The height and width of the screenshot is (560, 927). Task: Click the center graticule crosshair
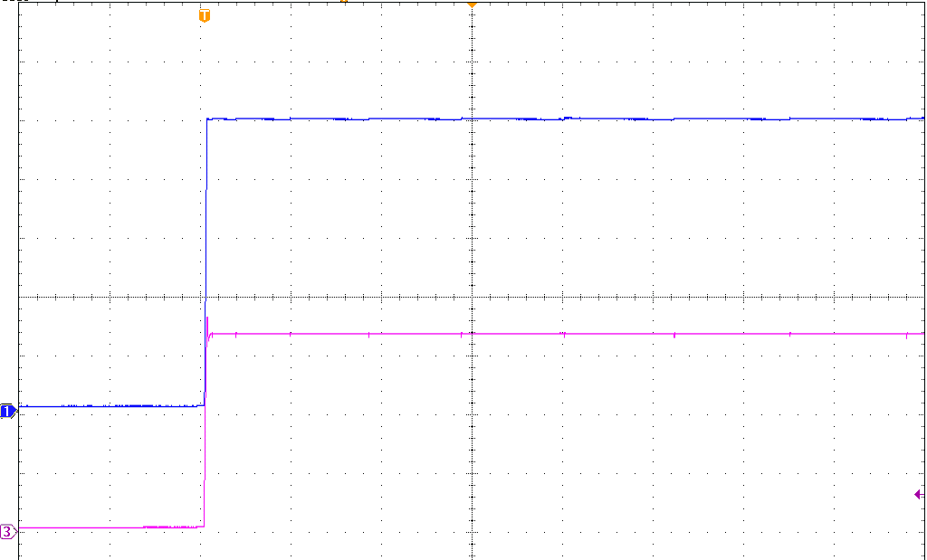470,299
